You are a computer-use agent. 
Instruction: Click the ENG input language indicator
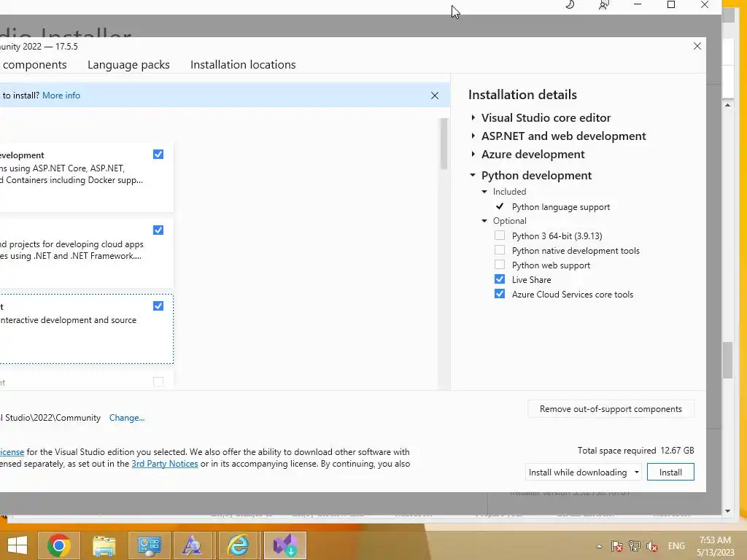pyautogui.click(x=676, y=546)
